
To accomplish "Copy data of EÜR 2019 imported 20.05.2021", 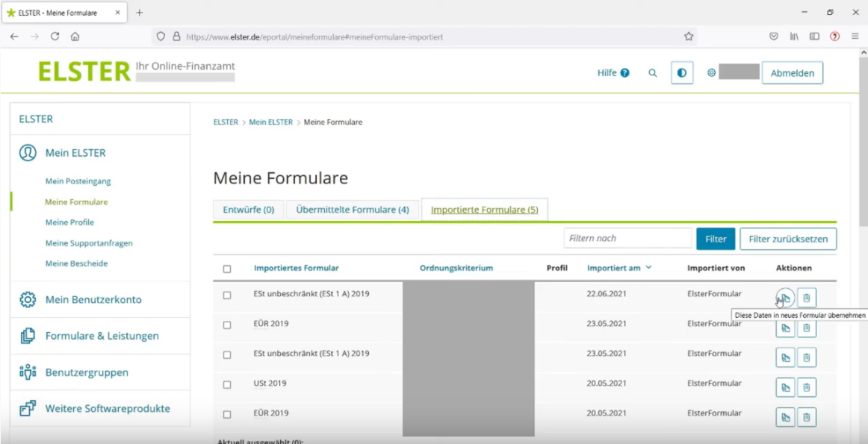I will (x=785, y=417).
